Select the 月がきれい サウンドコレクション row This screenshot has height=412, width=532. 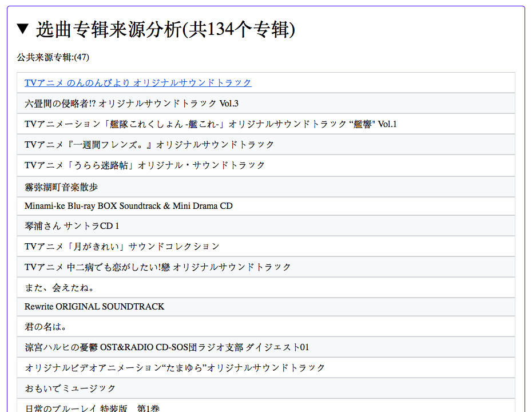(x=266, y=247)
